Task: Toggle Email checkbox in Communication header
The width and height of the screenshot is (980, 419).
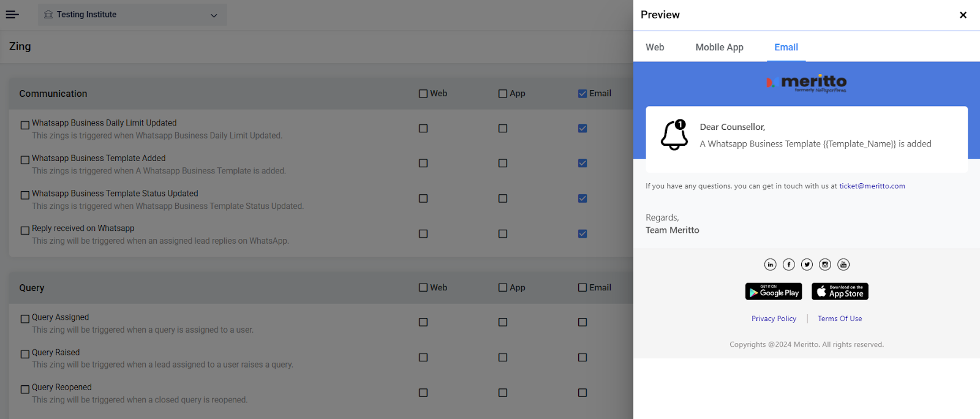Action: 582,94
